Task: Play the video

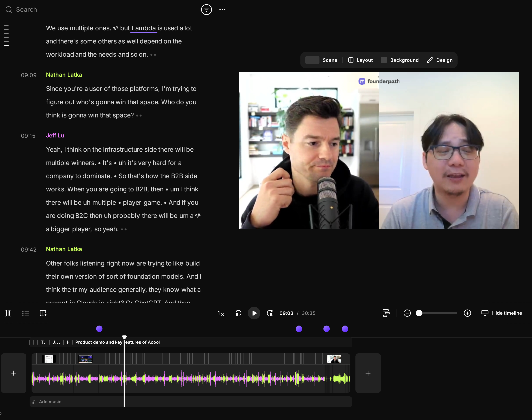Action: coord(254,313)
